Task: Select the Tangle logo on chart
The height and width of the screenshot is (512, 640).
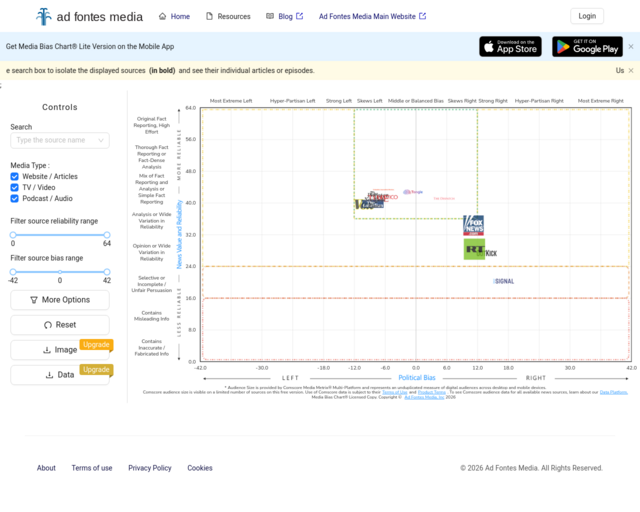Action: 413,192
